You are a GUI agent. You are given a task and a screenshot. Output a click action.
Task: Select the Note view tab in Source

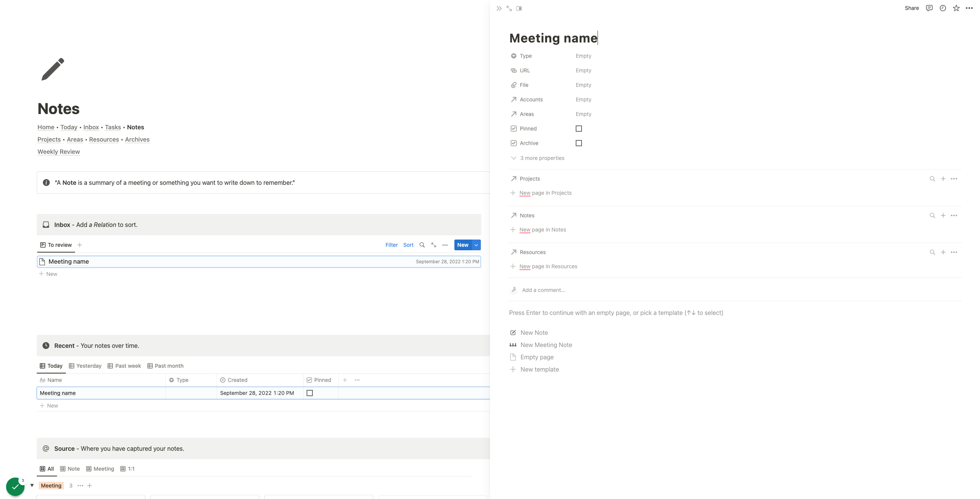tap(70, 469)
